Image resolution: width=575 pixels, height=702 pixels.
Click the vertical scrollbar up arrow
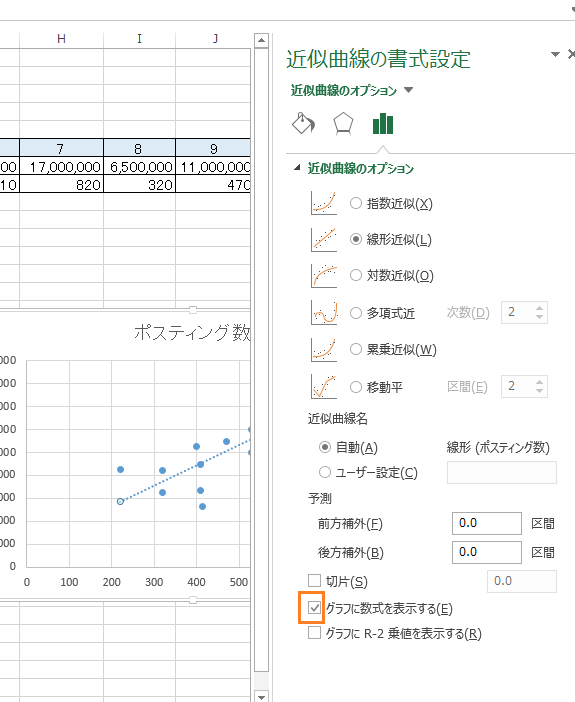[261, 41]
